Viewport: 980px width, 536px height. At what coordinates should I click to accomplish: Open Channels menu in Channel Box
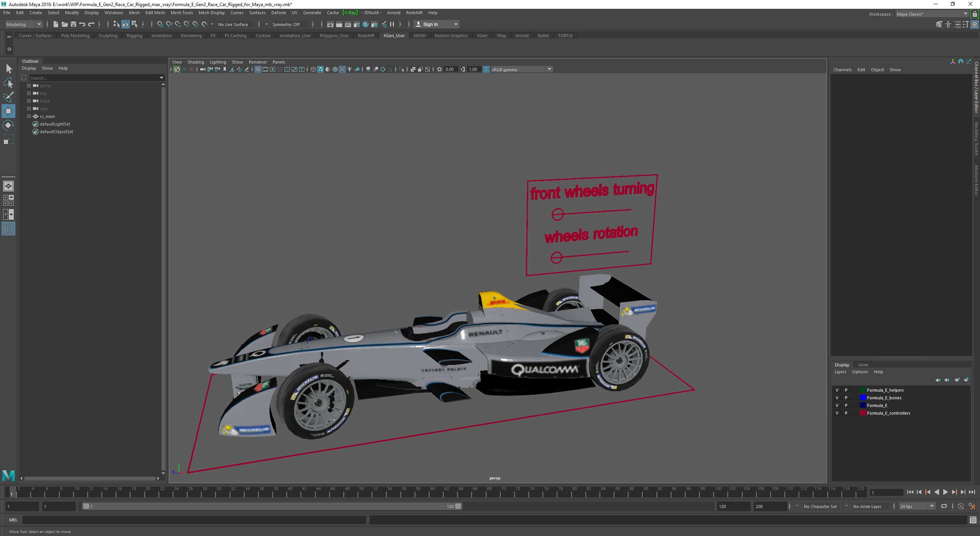(842, 70)
